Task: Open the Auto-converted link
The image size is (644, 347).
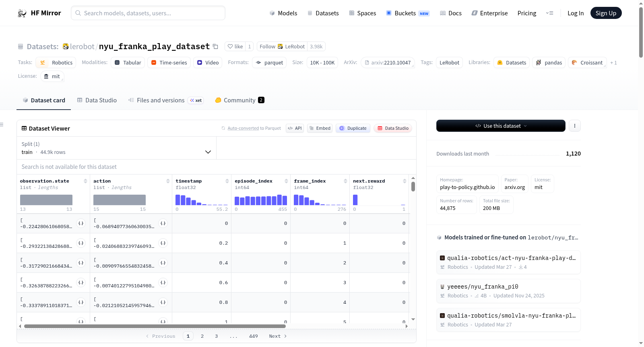Action: pos(243,128)
